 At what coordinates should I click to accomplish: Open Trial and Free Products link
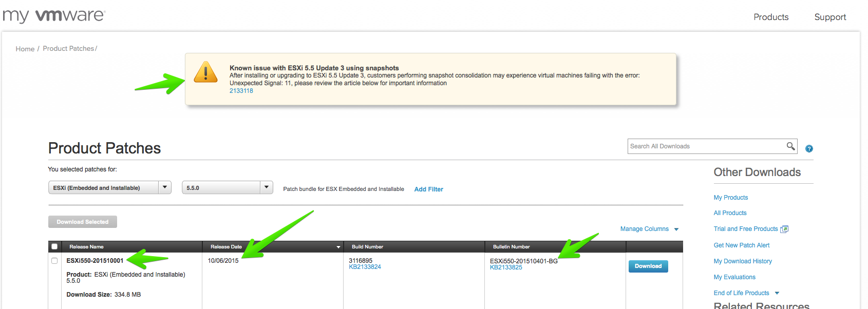click(x=745, y=229)
